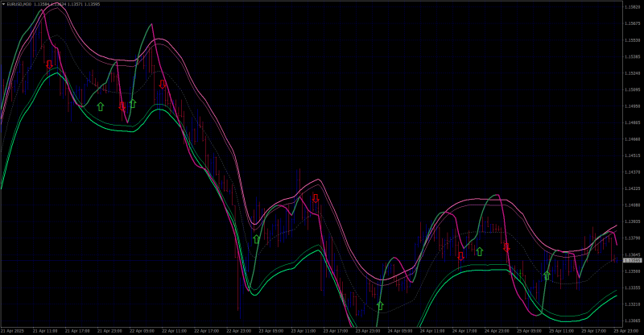Click the EURUSD,M30 chart title text

click(19, 4)
